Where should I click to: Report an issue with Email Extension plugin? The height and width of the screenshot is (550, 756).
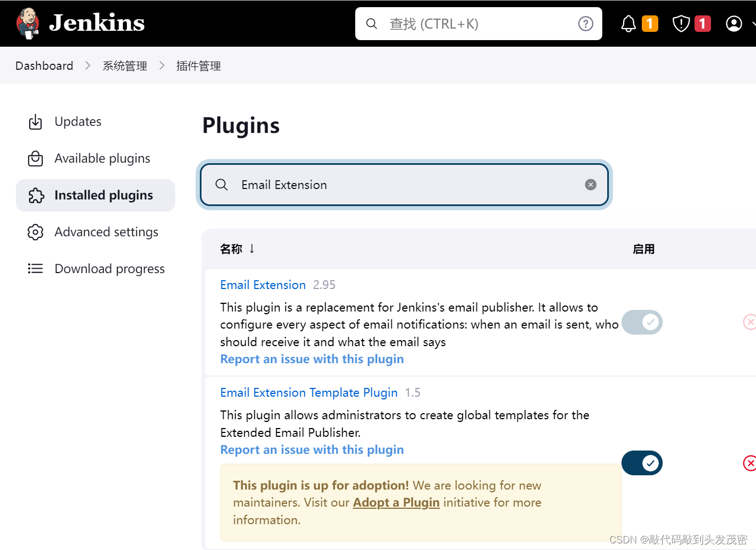(312, 359)
